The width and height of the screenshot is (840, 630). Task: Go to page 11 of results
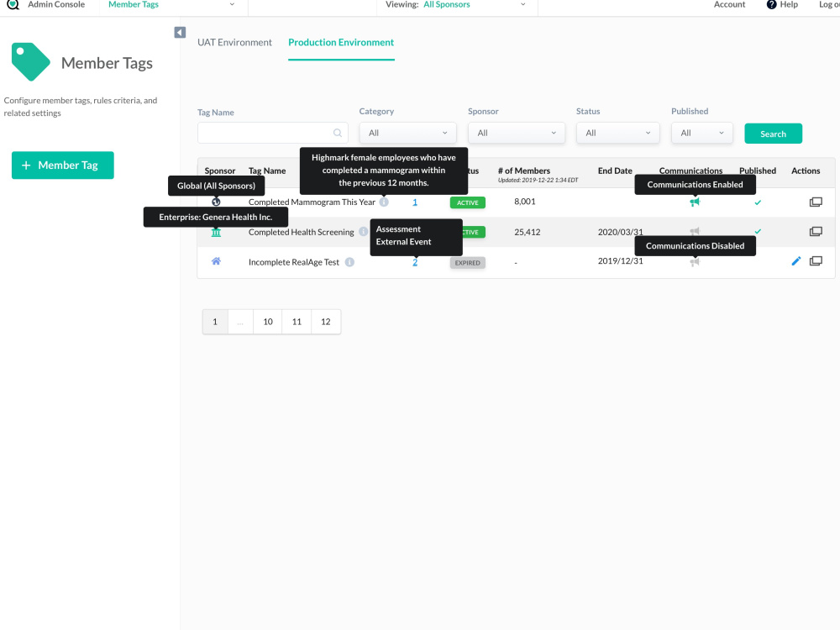[x=297, y=322]
